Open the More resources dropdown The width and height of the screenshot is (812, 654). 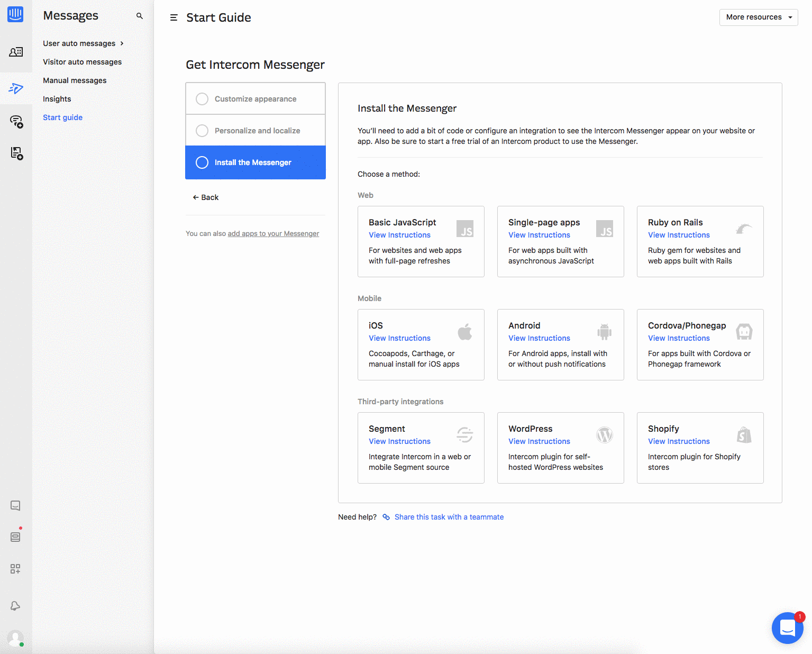[759, 17]
